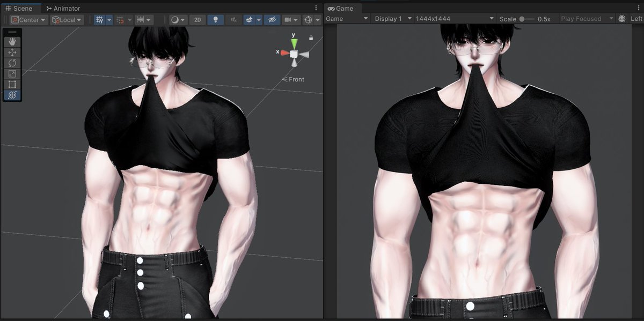The height and width of the screenshot is (321, 644).
Task: Open the Center pivot mode dropdown
Action: tap(28, 20)
